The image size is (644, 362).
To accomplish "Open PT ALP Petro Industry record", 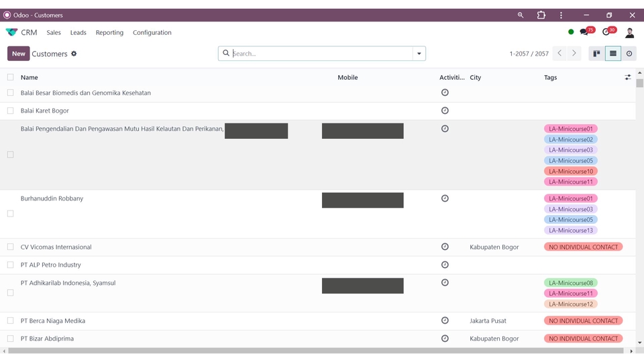I will (x=51, y=265).
